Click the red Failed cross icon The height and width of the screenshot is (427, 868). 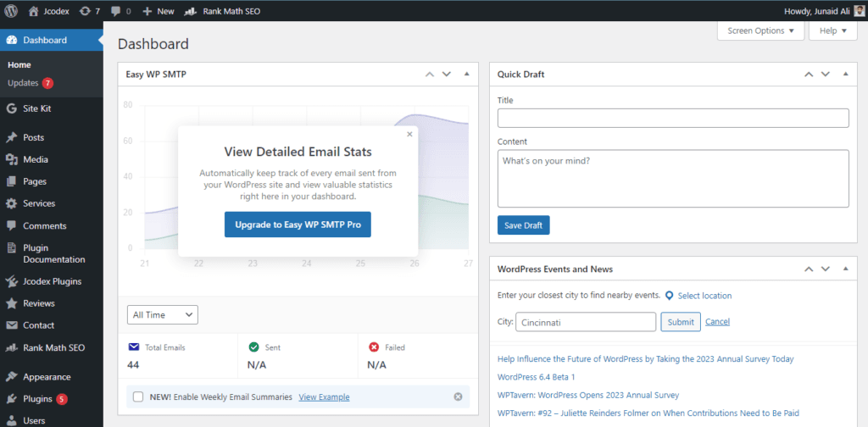click(374, 347)
